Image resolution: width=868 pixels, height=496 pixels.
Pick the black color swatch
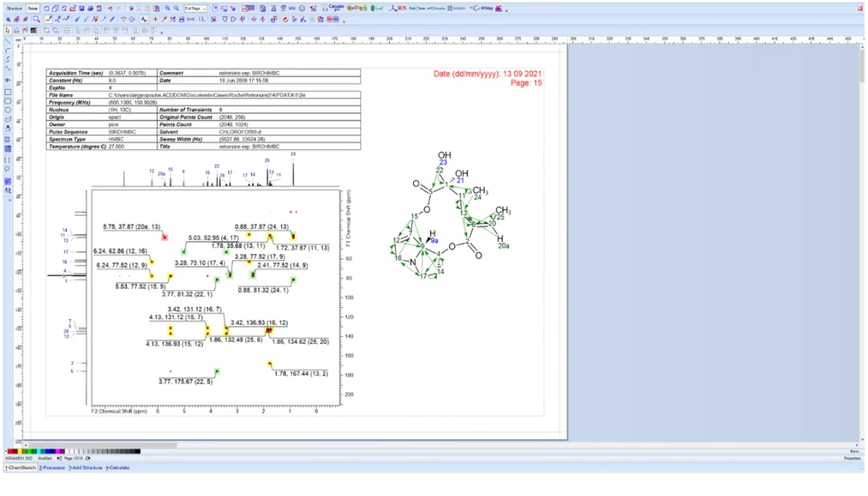(x=137, y=452)
